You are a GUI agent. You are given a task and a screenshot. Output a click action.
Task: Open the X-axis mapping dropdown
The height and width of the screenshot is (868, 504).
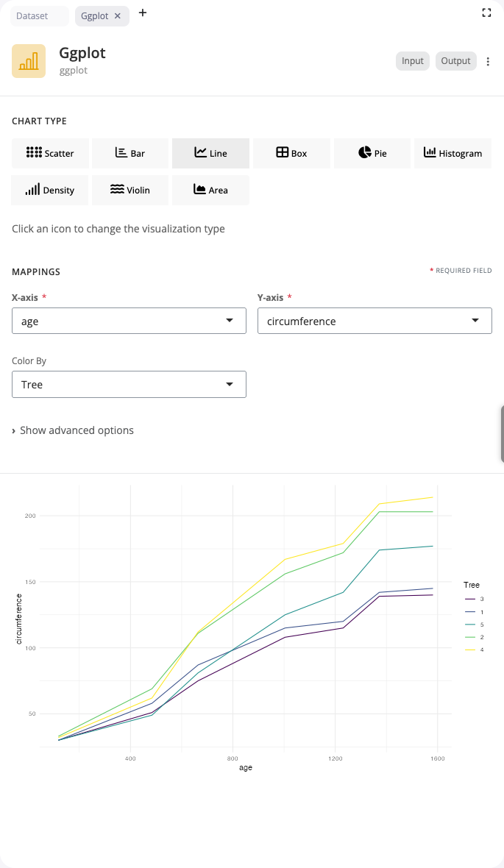click(x=129, y=321)
